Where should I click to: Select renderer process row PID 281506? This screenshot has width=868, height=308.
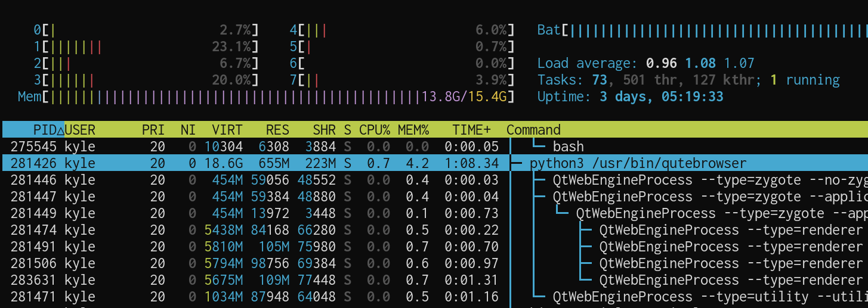coord(435,263)
